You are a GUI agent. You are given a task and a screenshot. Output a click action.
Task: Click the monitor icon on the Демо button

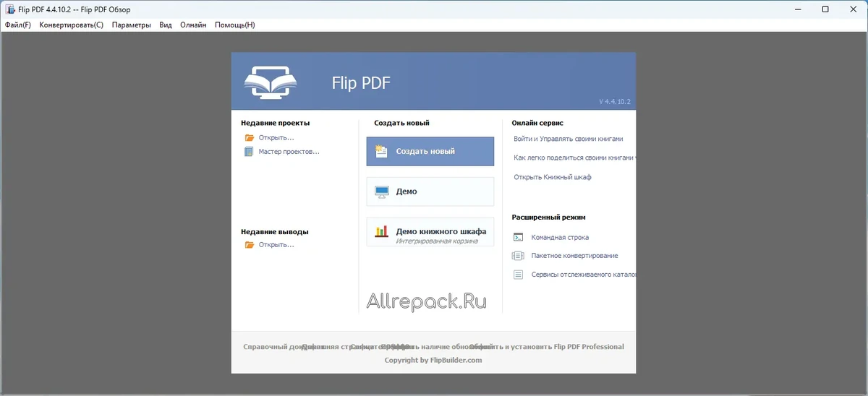(382, 191)
